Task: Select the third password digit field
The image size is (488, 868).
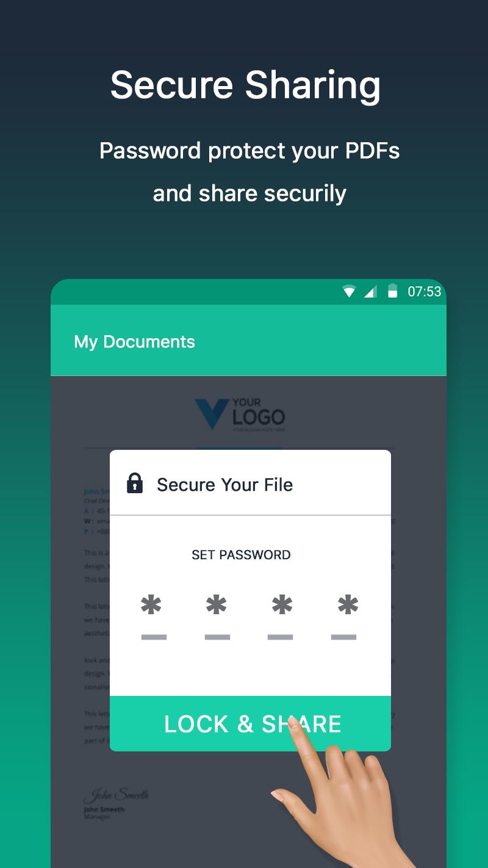Action: [281, 618]
